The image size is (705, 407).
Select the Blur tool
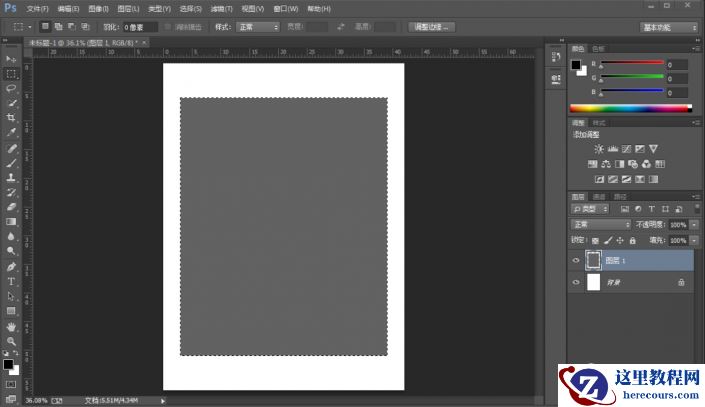(11, 236)
